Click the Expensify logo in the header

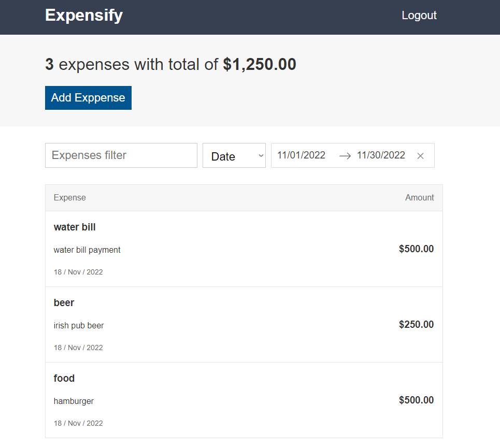click(x=83, y=15)
